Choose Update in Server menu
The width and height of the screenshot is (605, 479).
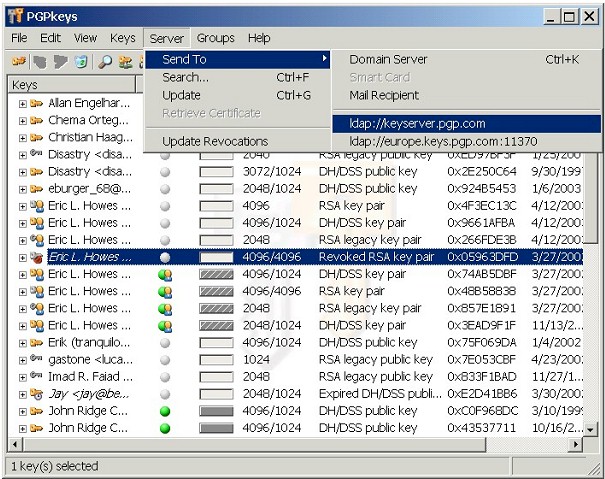(238, 95)
